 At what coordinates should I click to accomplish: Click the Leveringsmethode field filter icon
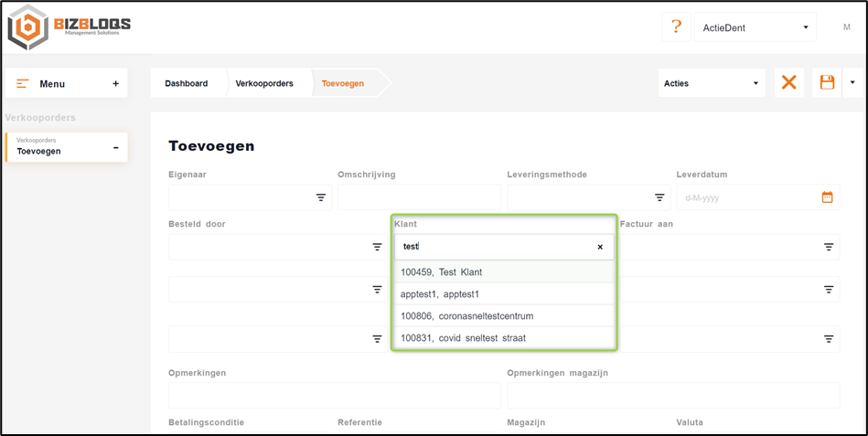pos(659,197)
